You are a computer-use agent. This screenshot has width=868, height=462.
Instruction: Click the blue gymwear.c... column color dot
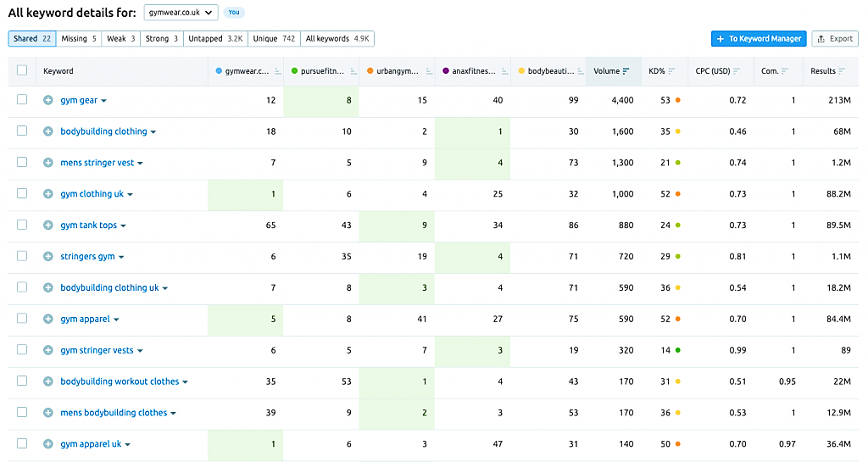click(219, 71)
